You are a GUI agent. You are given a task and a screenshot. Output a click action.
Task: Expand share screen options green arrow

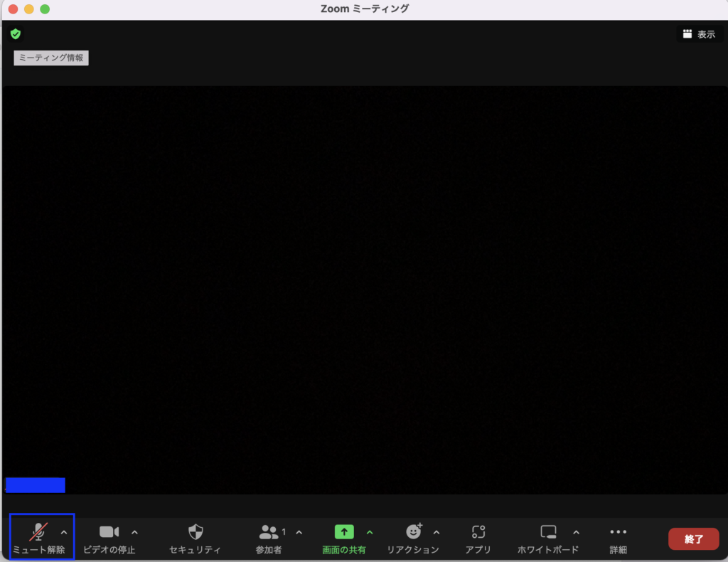(x=370, y=532)
